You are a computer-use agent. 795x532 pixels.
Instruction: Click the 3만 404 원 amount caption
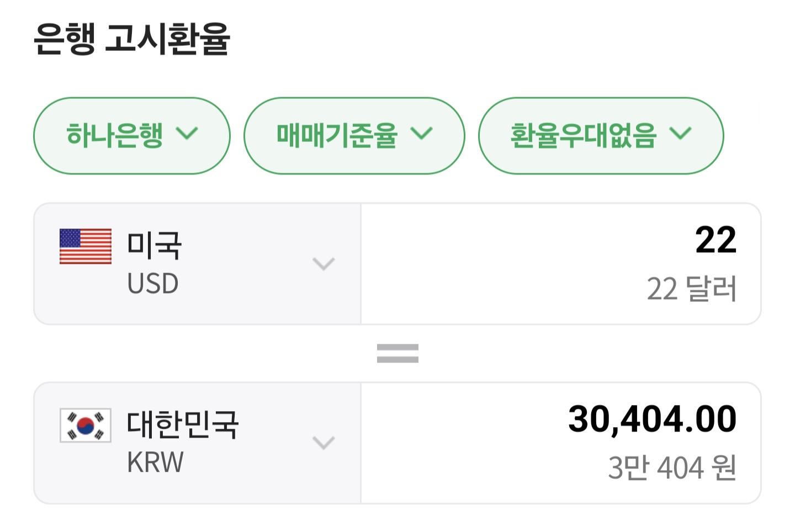pyautogui.click(x=672, y=467)
